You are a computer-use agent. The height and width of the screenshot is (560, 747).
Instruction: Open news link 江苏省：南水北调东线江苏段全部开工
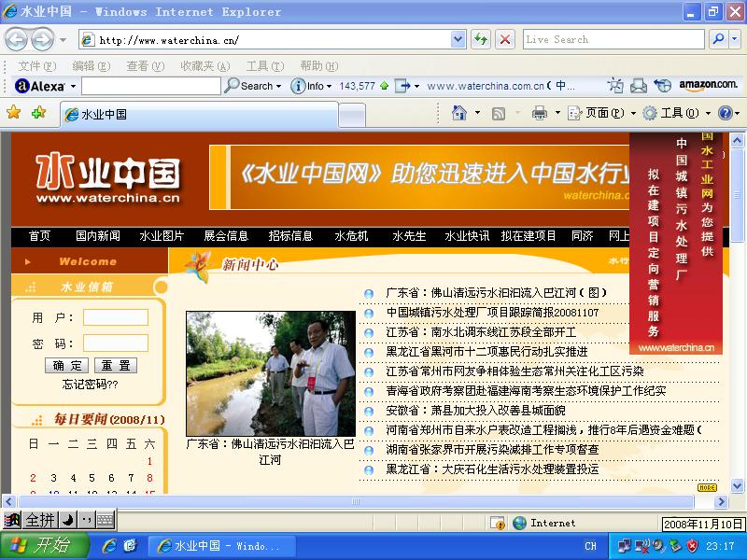click(481, 332)
